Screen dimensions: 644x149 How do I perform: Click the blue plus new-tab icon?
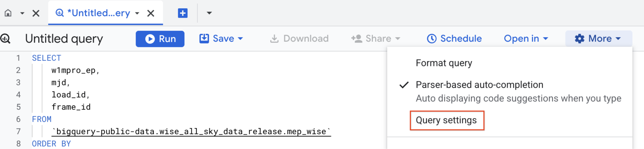click(x=182, y=13)
